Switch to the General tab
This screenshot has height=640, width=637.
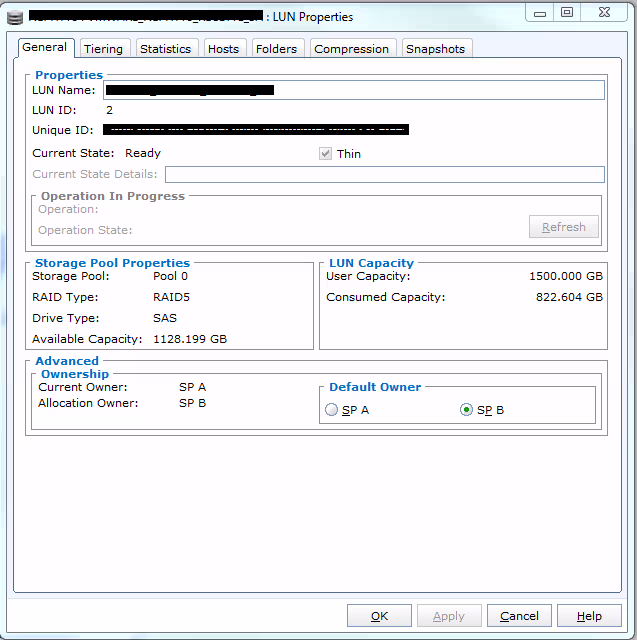click(x=45, y=48)
